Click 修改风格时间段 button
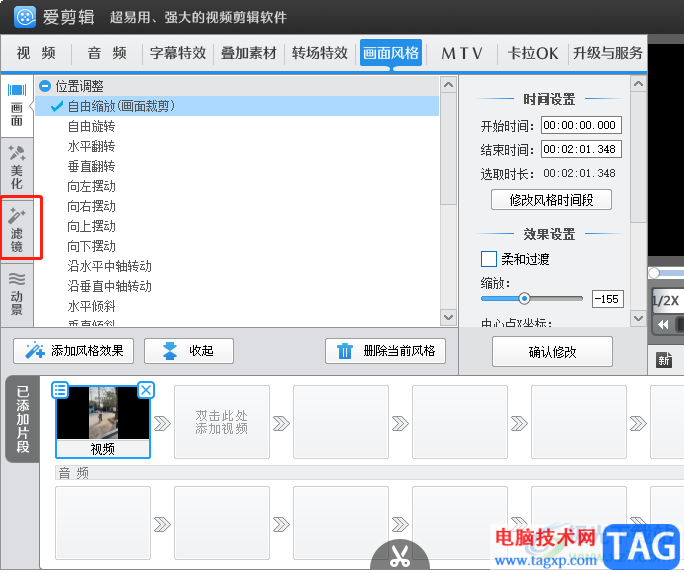Screen dimensions: 684x573 (551, 200)
